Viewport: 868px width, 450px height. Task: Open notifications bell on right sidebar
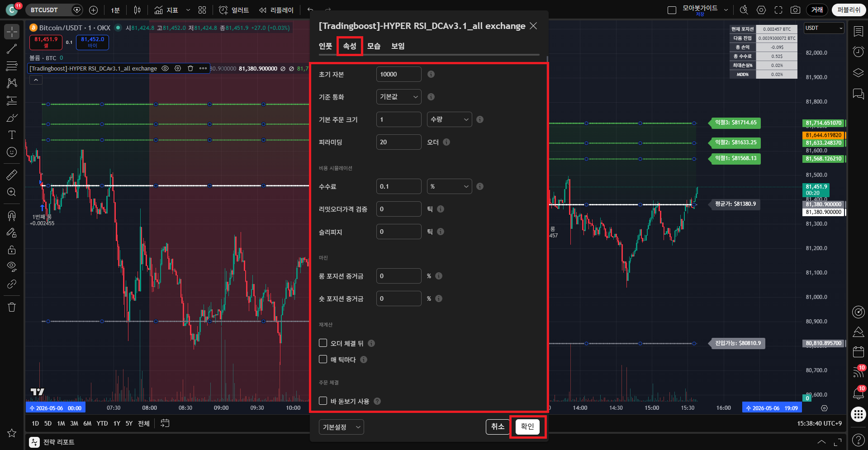click(x=858, y=393)
